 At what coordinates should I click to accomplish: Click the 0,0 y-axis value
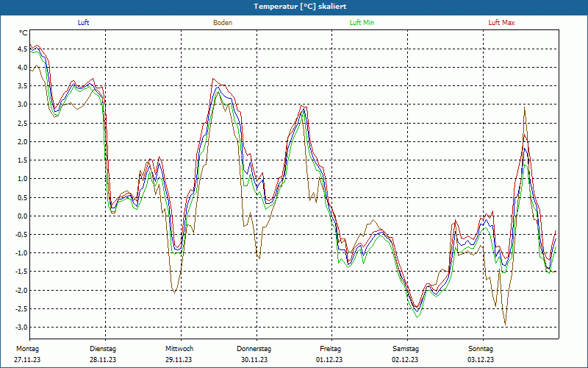pos(23,216)
